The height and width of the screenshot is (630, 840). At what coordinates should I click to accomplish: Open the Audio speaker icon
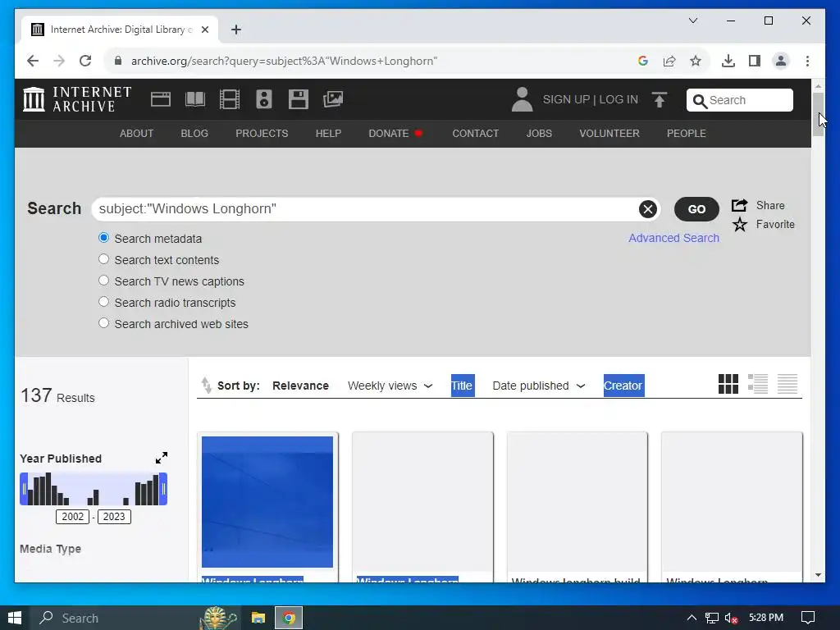[x=264, y=99]
